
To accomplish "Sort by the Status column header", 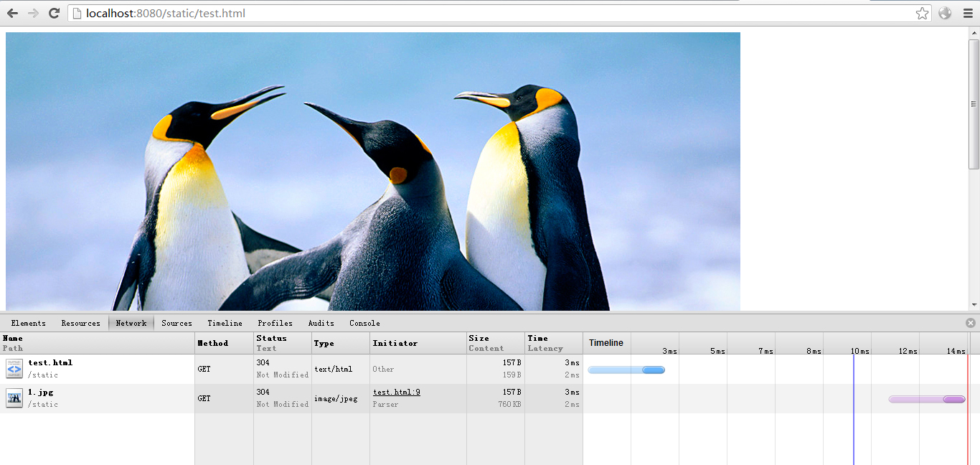I will click(271, 339).
